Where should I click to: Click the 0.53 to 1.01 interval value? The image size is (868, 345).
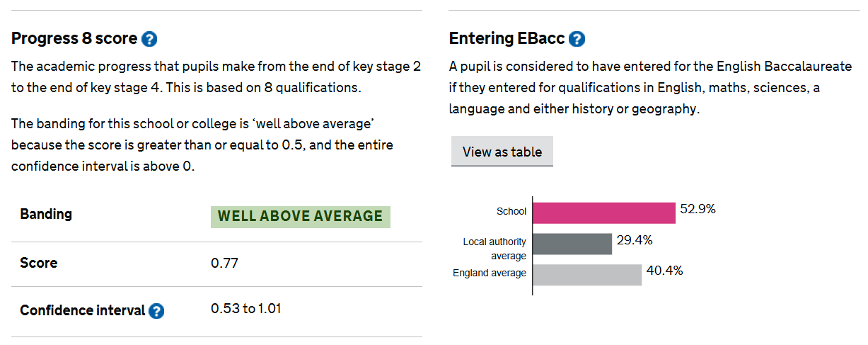pos(246,309)
